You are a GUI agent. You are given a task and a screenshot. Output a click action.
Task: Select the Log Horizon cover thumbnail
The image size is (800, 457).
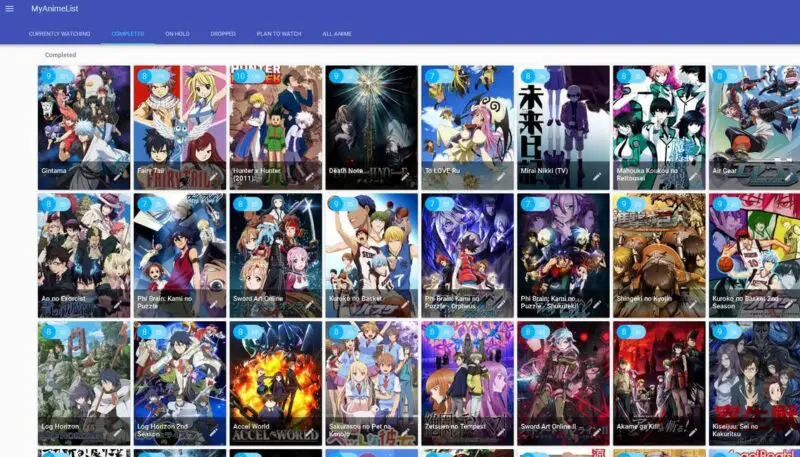[84, 372]
